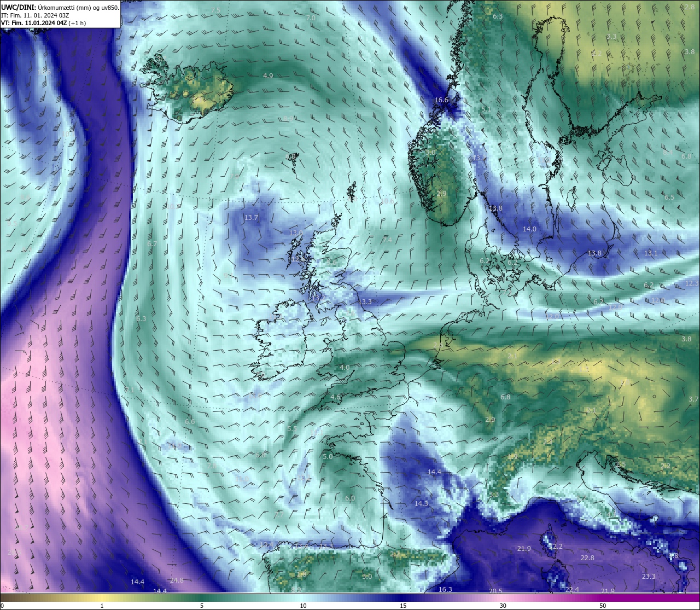Click the 22.4 value south of Sardinia
The image size is (700, 610).
point(572,589)
